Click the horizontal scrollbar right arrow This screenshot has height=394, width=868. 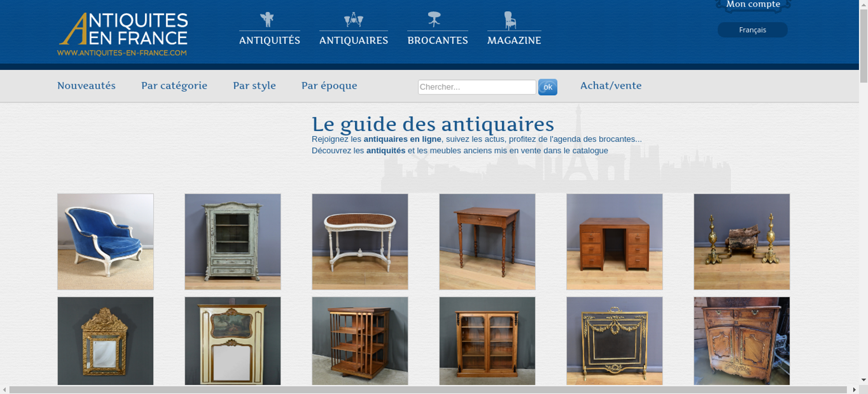[x=854, y=390]
